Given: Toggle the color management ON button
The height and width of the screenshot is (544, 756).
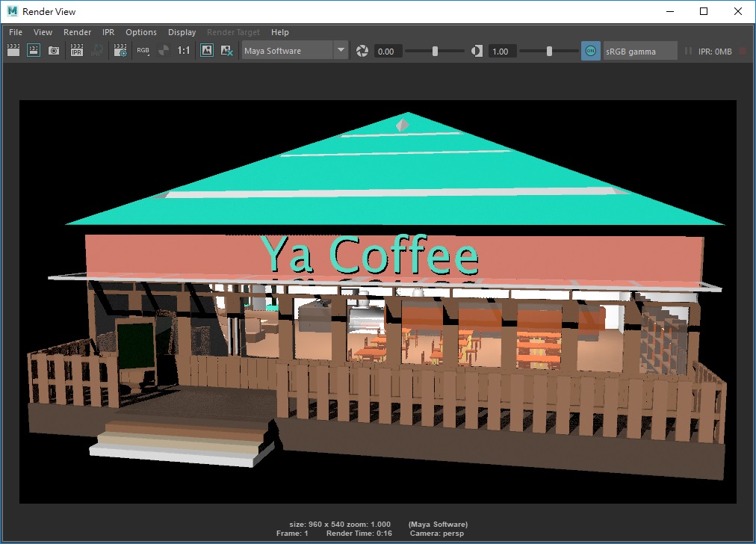Looking at the screenshot, I should tap(590, 51).
